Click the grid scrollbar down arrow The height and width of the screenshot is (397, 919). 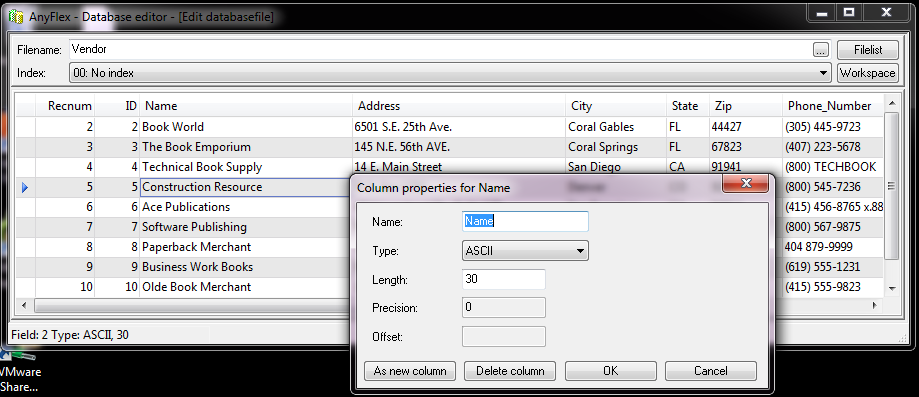(891, 288)
